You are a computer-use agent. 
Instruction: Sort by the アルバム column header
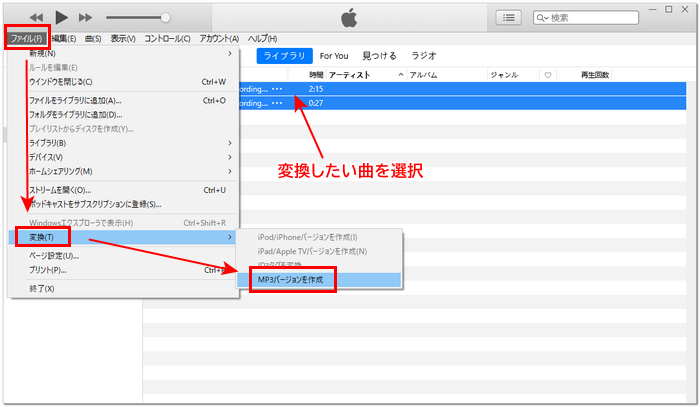click(424, 75)
